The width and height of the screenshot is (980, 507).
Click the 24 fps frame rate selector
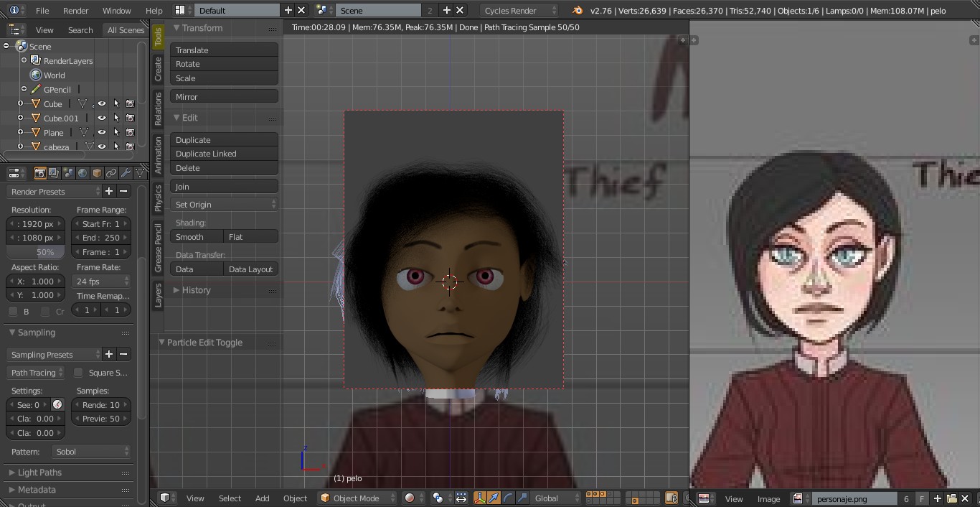click(102, 282)
